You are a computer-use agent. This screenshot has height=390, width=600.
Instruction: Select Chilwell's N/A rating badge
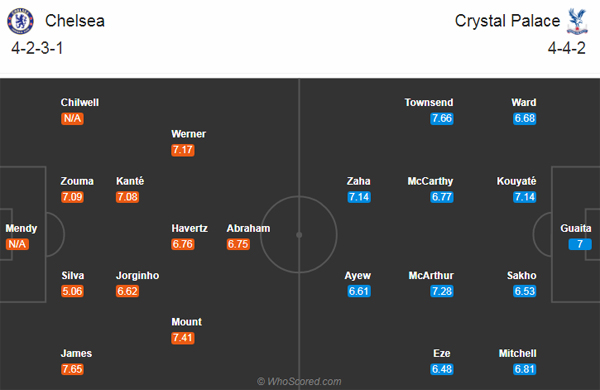click(72, 119)
